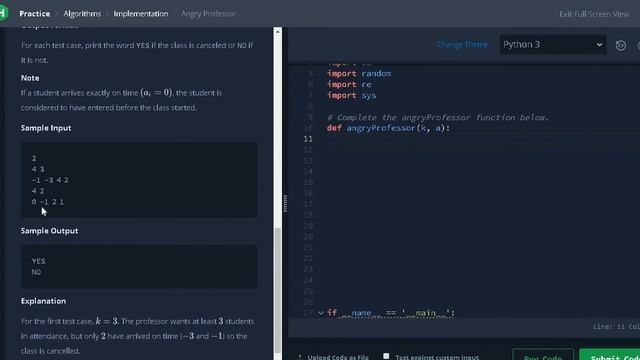Click the problem panel scrollbar thumb
The height and width of the screenshot is (360, 640).
tap(278, 290)
